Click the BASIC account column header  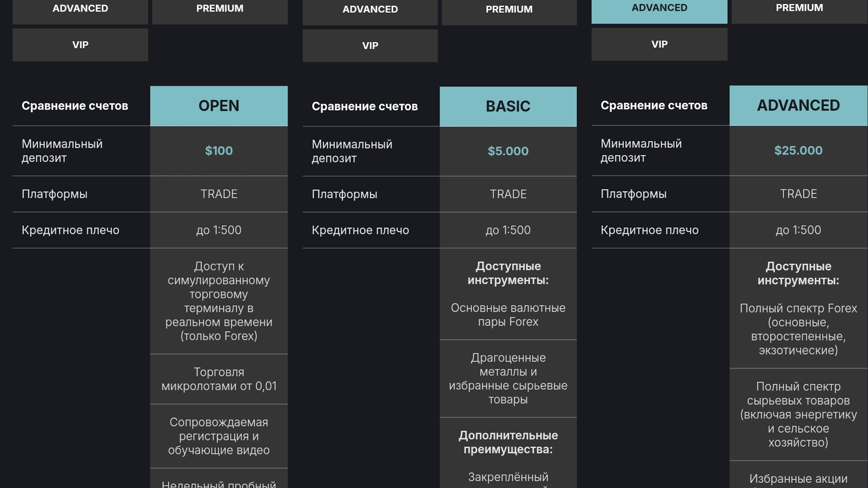pos(508,106)
